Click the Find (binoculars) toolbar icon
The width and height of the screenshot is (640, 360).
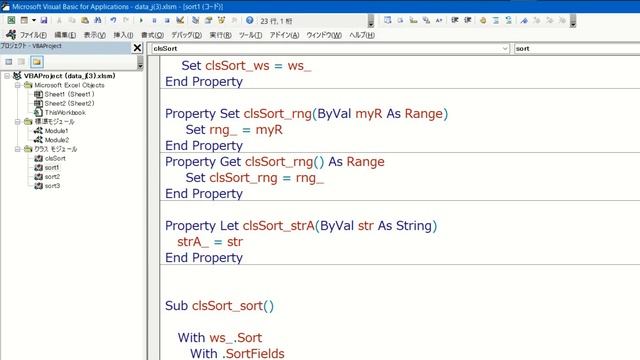coord(98,20)
